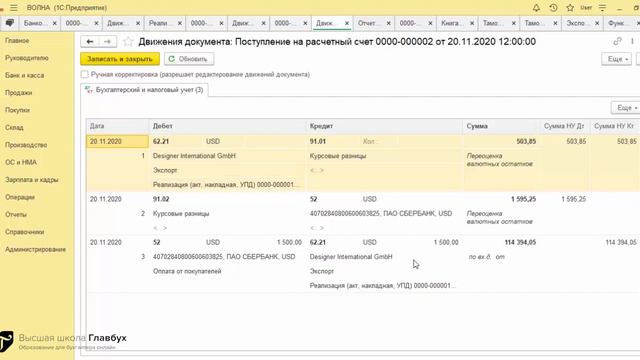This screenshot has width=640, height=360.
Task: Click currency amount 1 500,00 in debit column
Action: pos(289,242)
